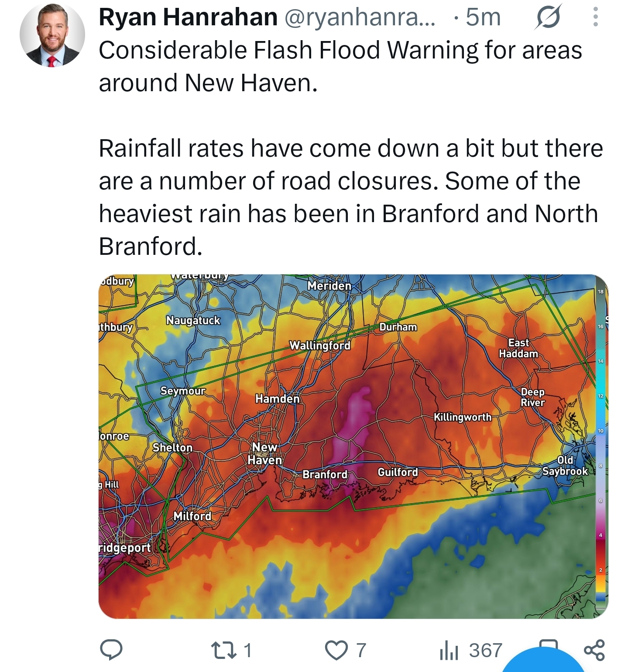Open the three-dot more options menu
The height and width of the screenshot is (672, 628).
(x=595, y=17)
